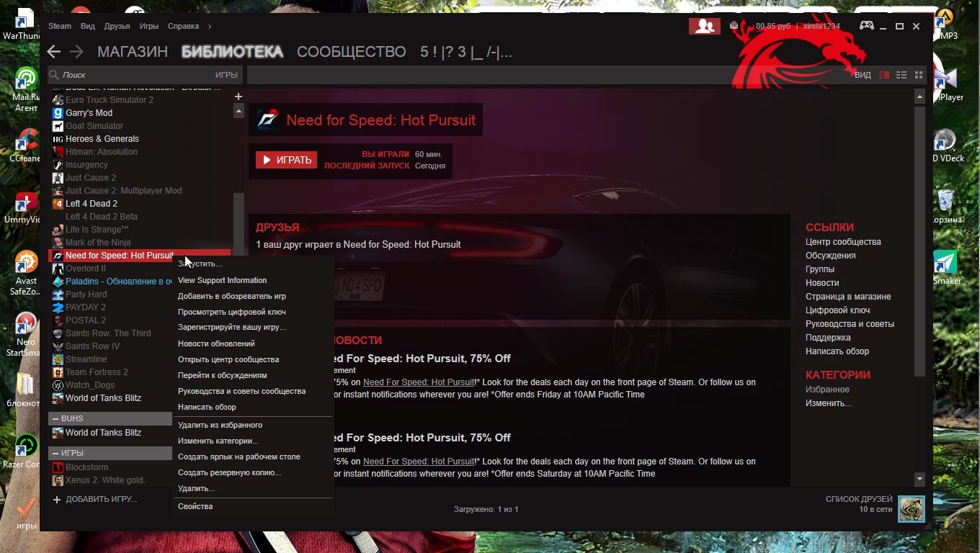Screen dimensions: 980x553
Task: Click the plus icon above the game list scrollbar
Action: [239, 96]
